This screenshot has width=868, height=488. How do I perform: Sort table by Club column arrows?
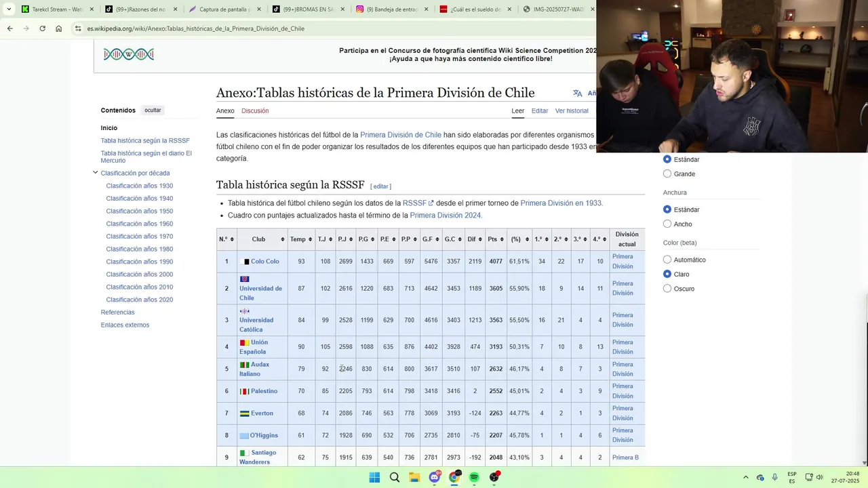[x=283, y=239]
